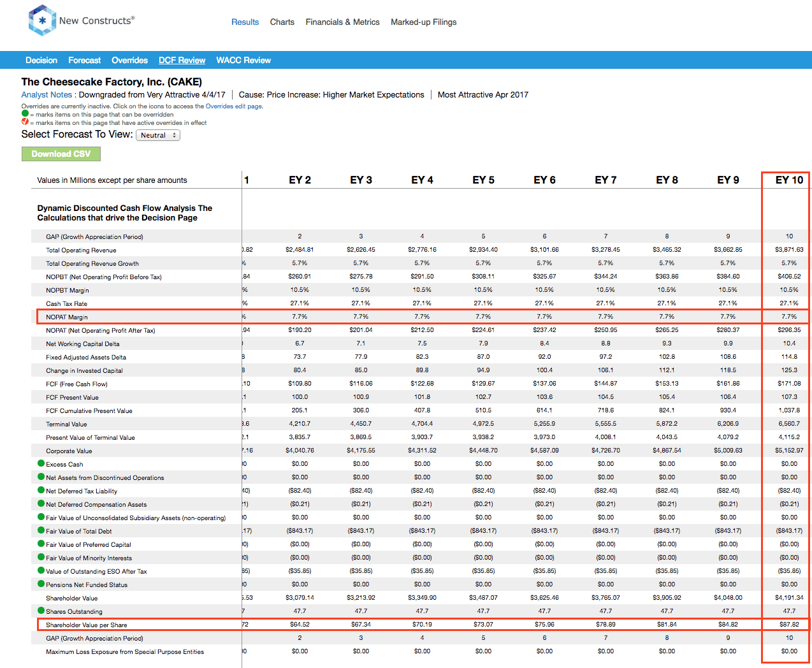The width and height of the screenshot is (812, 668).
Task: Click Most Attractive Apr 2017 text
Action: pyautogui.click(x=482, y=94)
